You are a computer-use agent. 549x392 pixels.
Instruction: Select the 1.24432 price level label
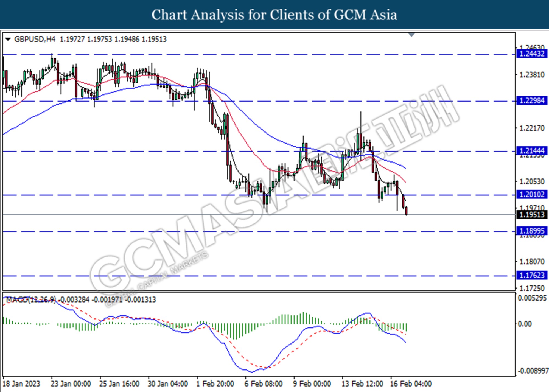pyautogui.click(x=532, y=54)
